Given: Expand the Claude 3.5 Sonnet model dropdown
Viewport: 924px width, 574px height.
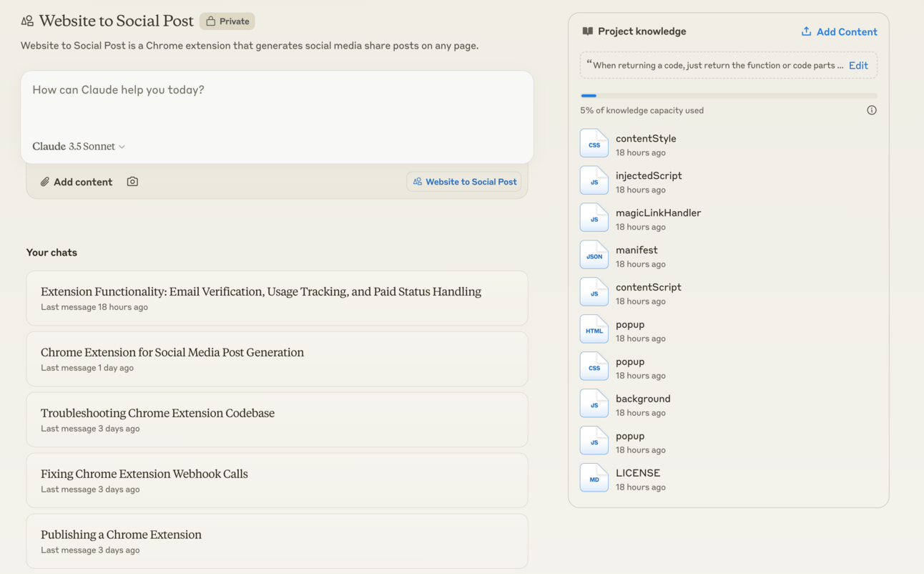Looking at the screenshot, I should pyautogui.click(x=79, y=147).
